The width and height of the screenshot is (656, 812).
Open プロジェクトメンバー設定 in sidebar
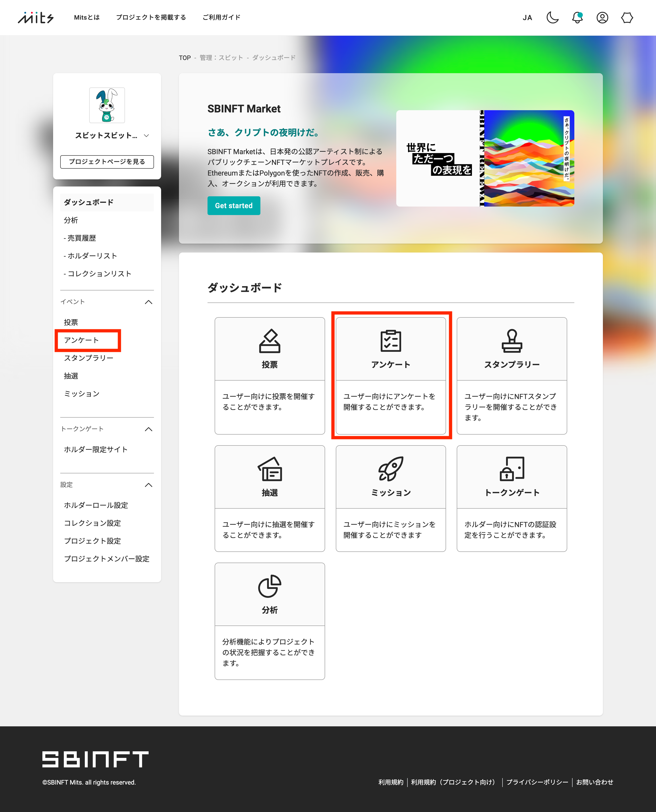point(107,559)
